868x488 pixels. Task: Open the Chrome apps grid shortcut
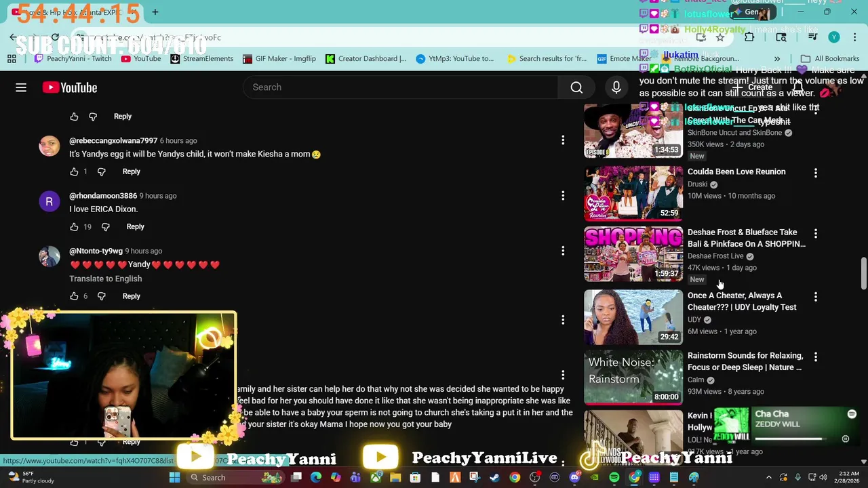tap(12, 58)
